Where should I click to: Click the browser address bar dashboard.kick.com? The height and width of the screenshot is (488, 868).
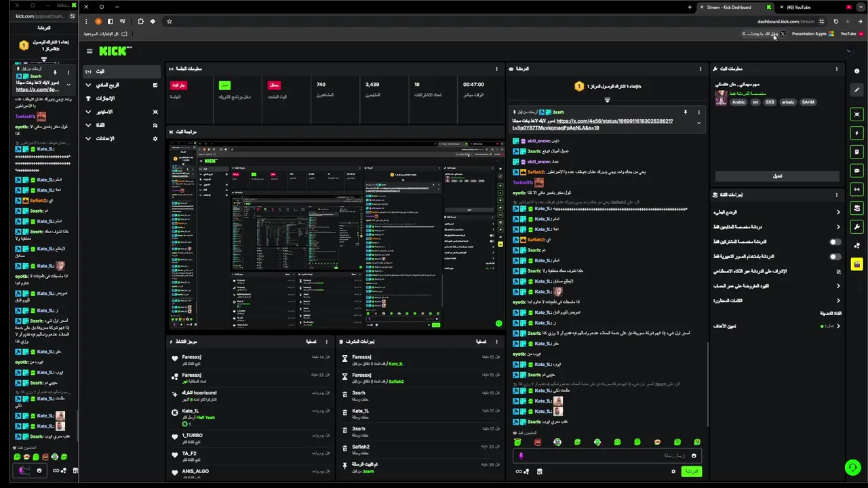click(x=786, y=22)
